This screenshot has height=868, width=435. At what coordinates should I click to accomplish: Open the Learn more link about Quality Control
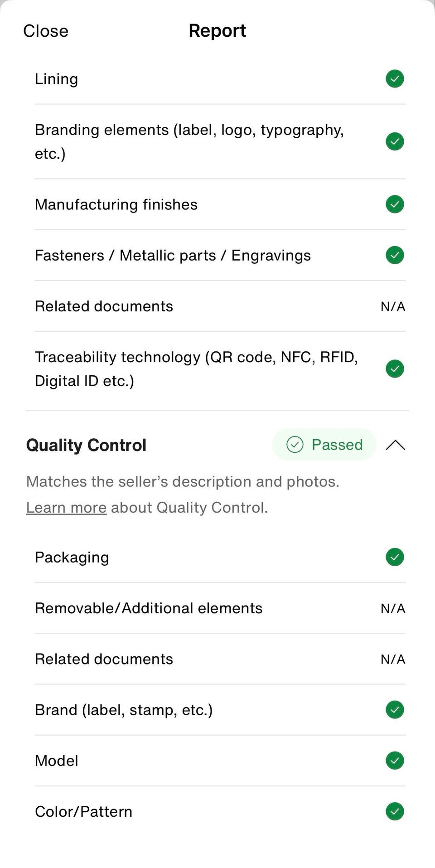click(66, 508)
